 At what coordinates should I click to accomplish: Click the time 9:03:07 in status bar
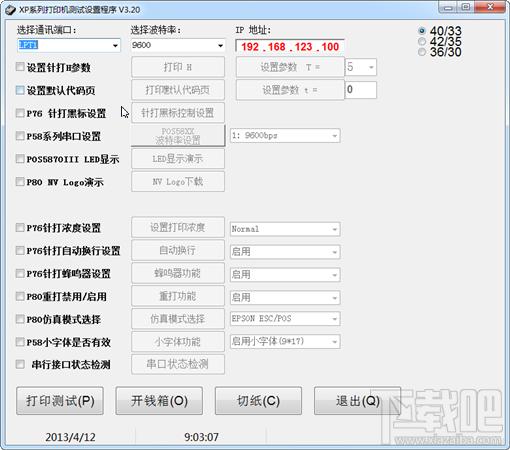pos(201,437)
